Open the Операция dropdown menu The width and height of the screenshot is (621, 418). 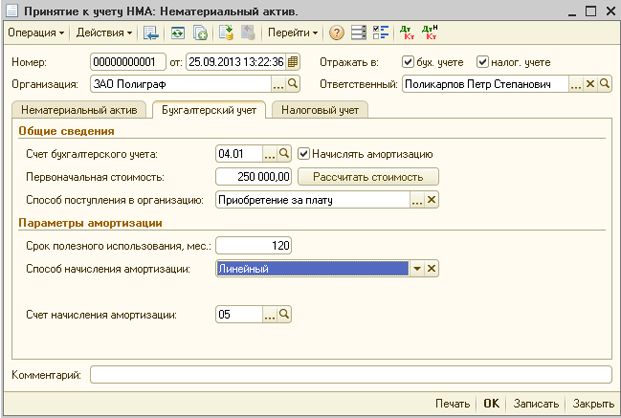(x=36, y=32)
